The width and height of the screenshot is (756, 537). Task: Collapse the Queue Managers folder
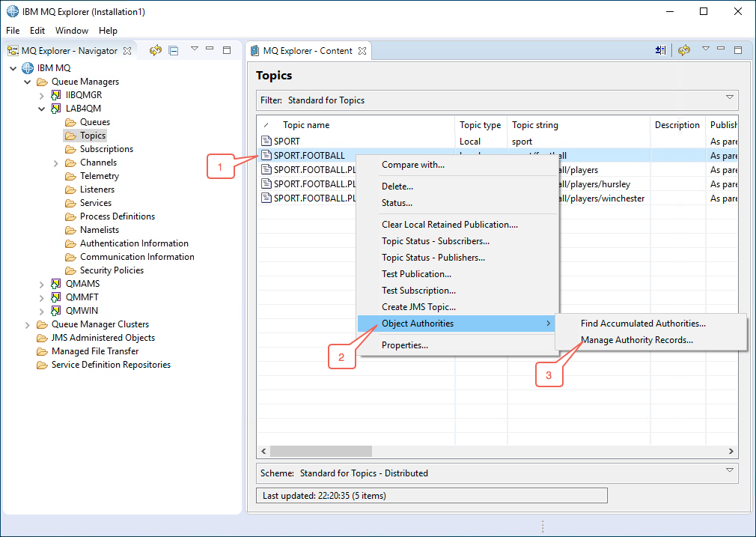[x=28, y=82]
